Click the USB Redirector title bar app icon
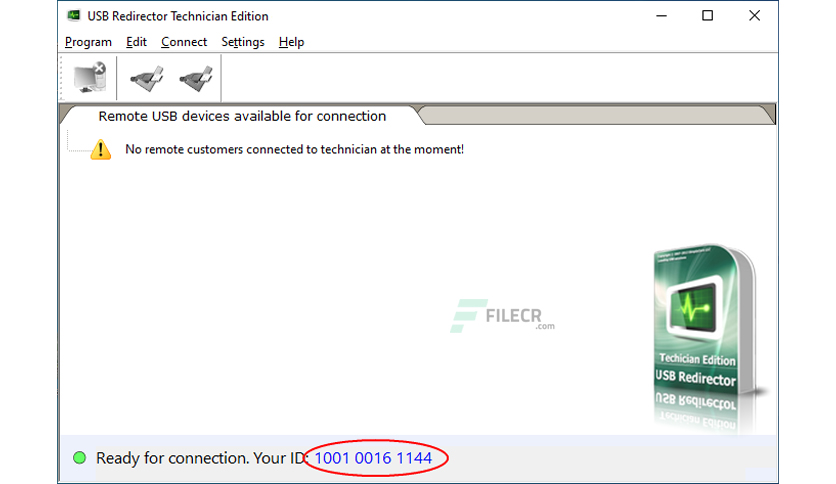The image size is (836, 484). click(74, 15)
